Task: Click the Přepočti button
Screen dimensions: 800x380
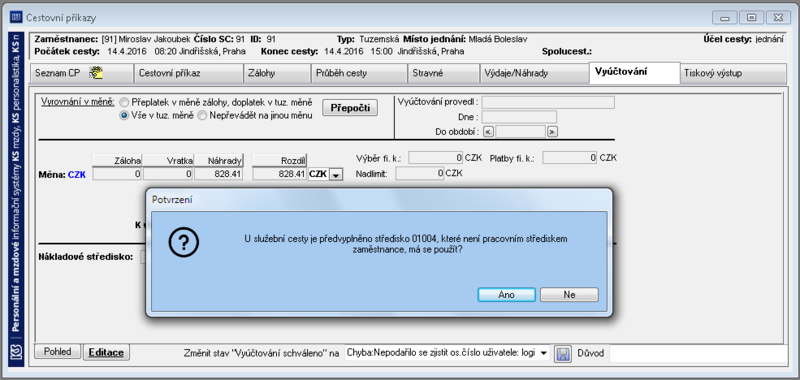Action: coord(349,108)
